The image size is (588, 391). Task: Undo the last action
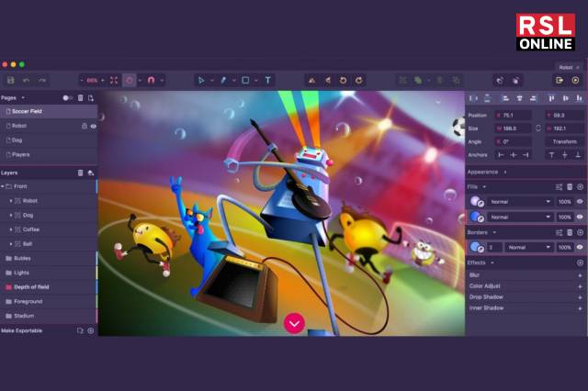pyautogui.click(x=27, y=80)
